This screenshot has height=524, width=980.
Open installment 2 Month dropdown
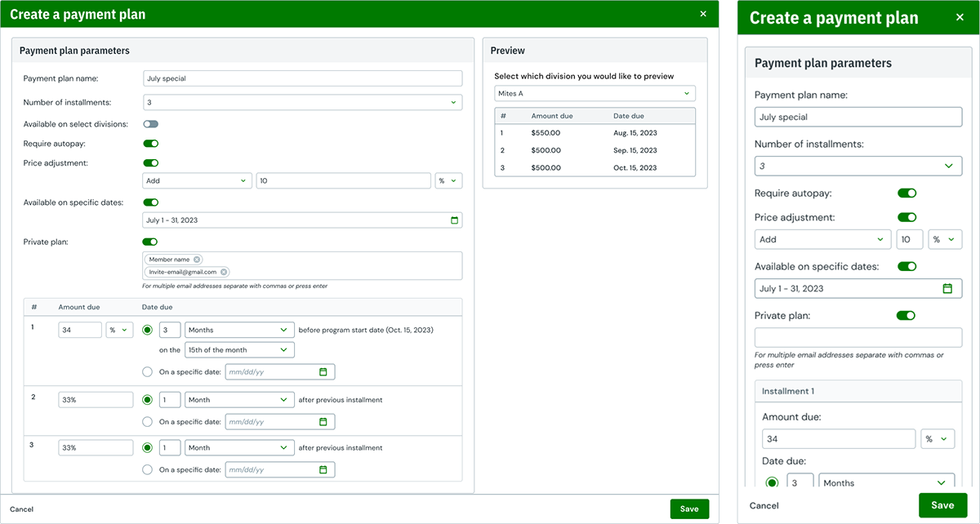click(x=239, y=400)
